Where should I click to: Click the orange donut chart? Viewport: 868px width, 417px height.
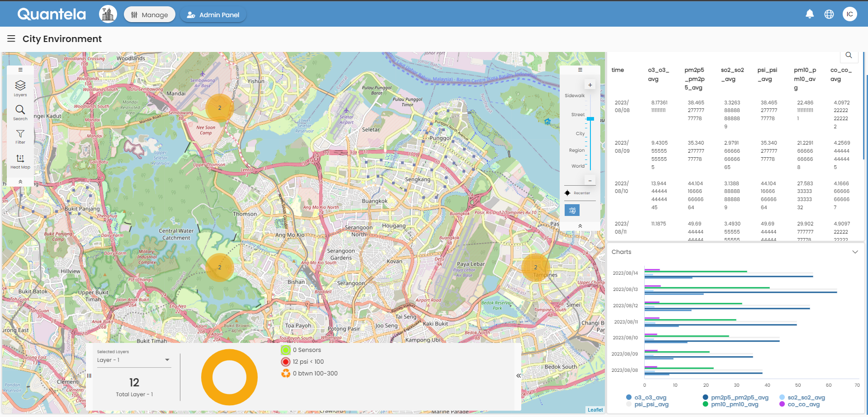click(x=229, y=377)
